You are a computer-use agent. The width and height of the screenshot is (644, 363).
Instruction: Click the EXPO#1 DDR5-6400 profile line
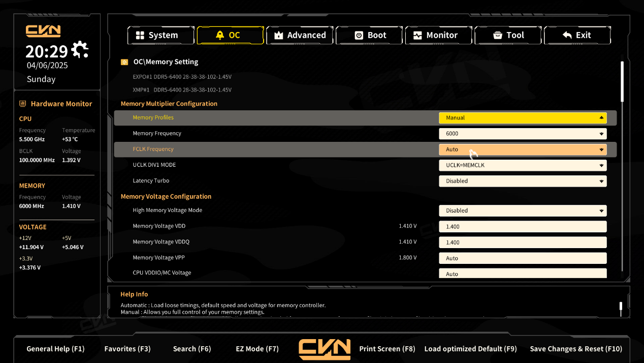(182, 77)
